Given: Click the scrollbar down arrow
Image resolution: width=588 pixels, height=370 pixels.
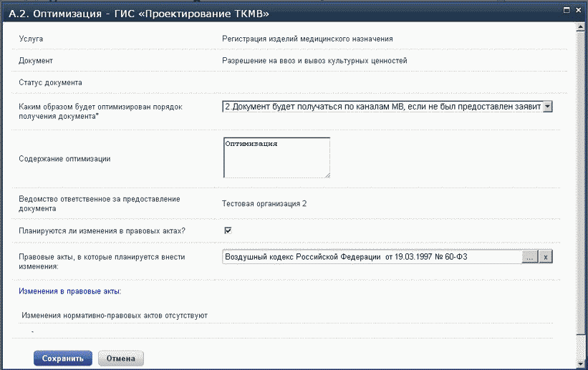Looking at the screenshot, I should [x=579, y=364].
